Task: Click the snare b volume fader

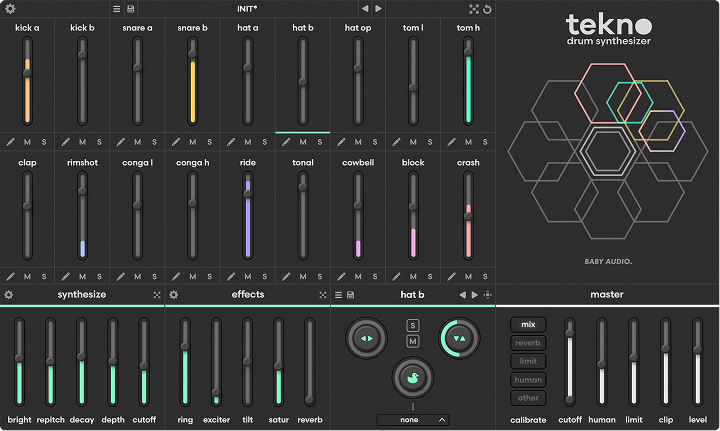Action: pos(192,81)
